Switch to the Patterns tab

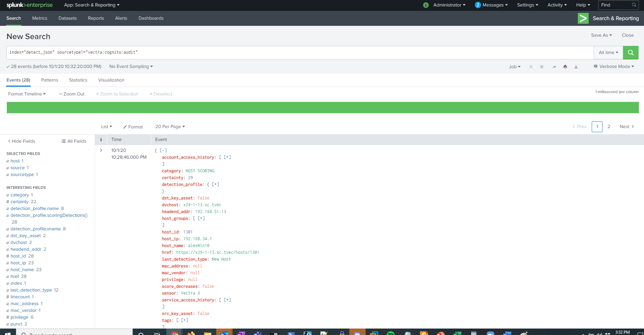coord(50,80)
